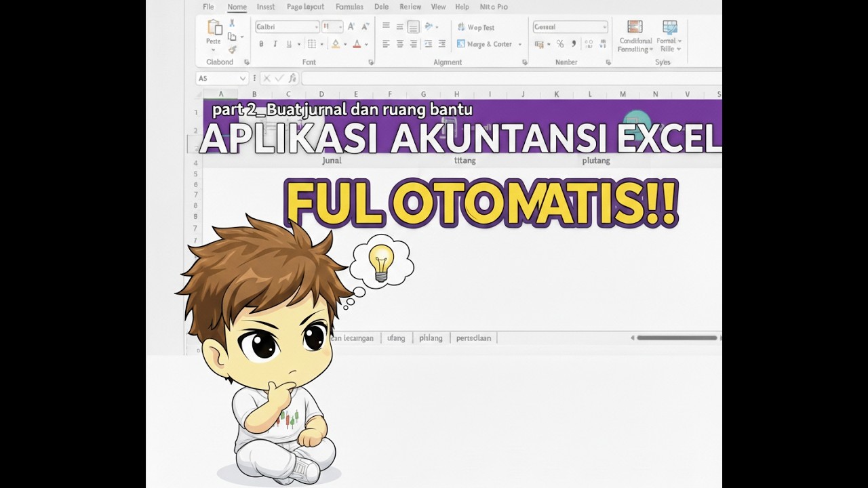Switch to the Formulas ribbon tab

click(x=349, y=7)
